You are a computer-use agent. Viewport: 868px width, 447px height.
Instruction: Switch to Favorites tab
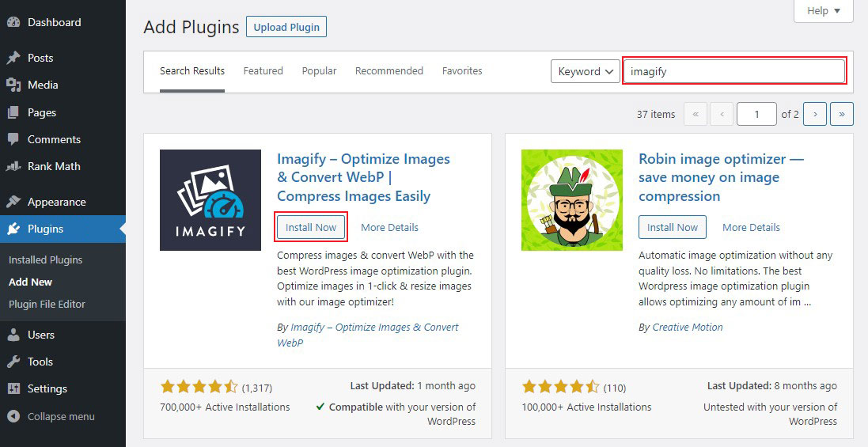(462, 71)
